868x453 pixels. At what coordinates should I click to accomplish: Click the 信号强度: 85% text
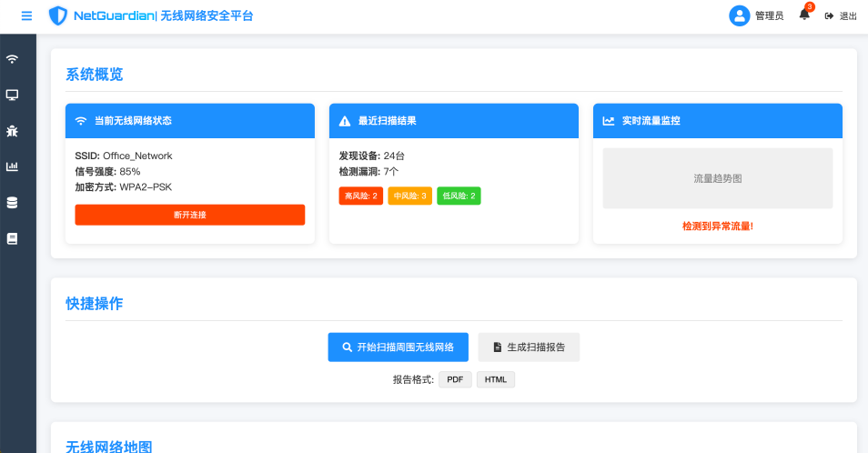[107, 171]
